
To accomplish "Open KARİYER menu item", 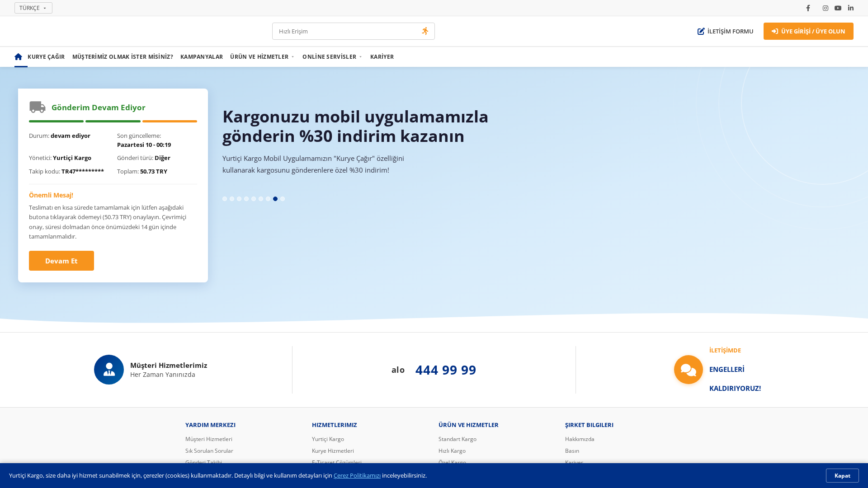I will coord(382,57).
